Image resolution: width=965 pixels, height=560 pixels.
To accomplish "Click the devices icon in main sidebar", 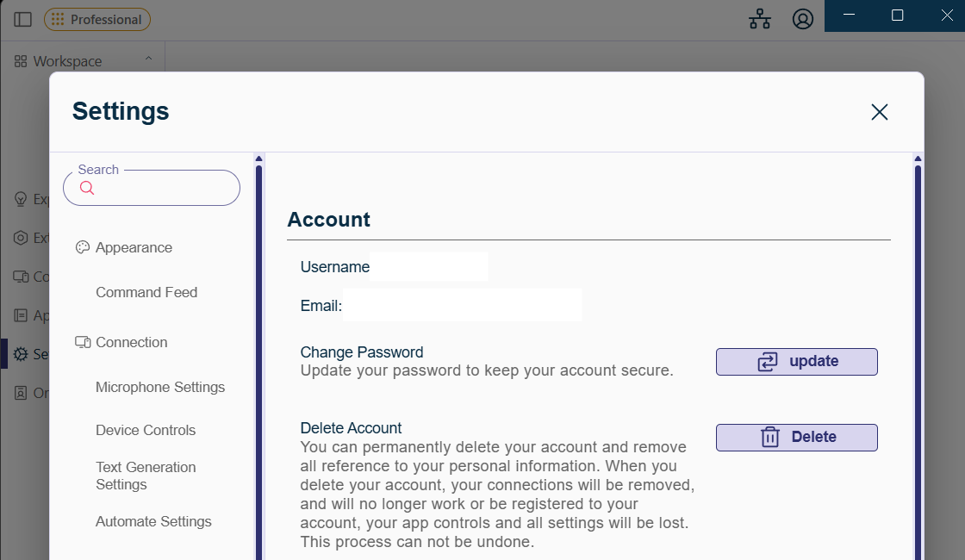I will tap(21, 277).
